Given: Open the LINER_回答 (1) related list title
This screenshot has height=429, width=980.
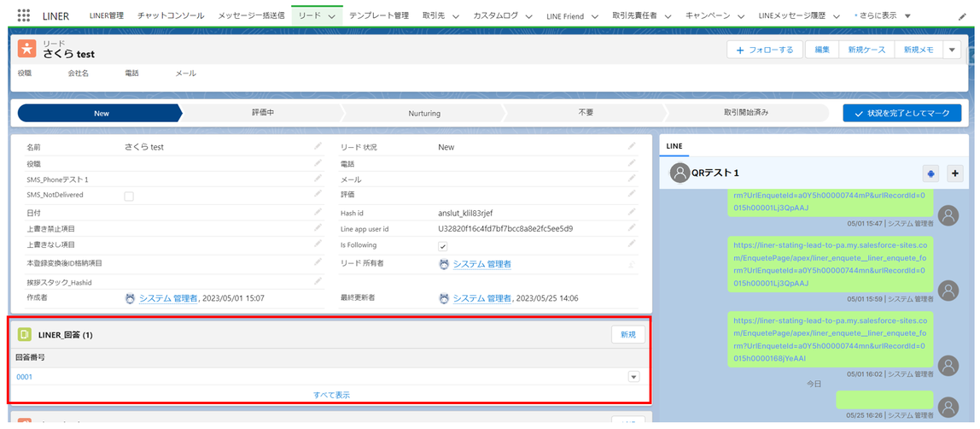Looking at the screenshot, I should coord(66,335).
